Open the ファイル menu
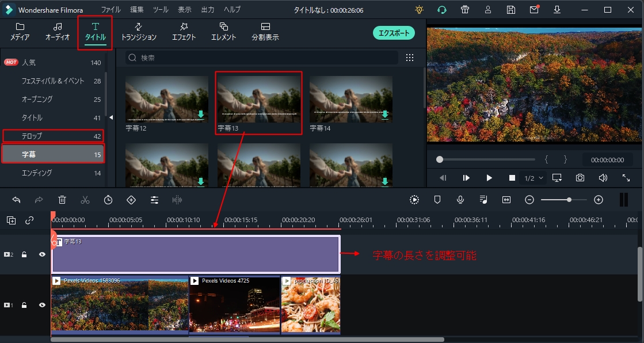The width and height of the screenshot is (644, 343). point(111,10)
